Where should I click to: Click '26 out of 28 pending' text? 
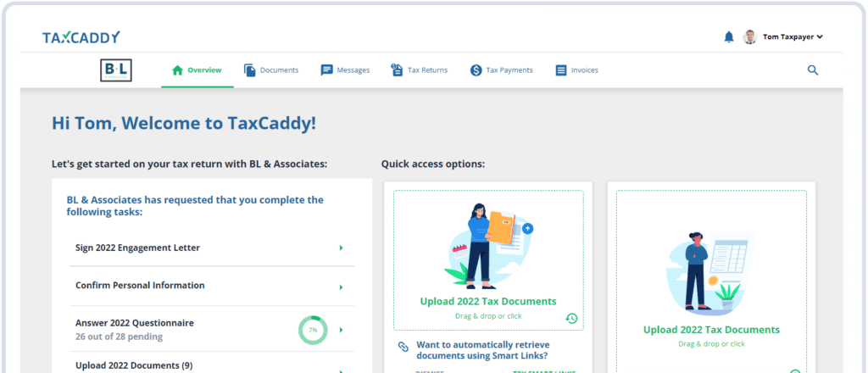(x=119, y=337)
